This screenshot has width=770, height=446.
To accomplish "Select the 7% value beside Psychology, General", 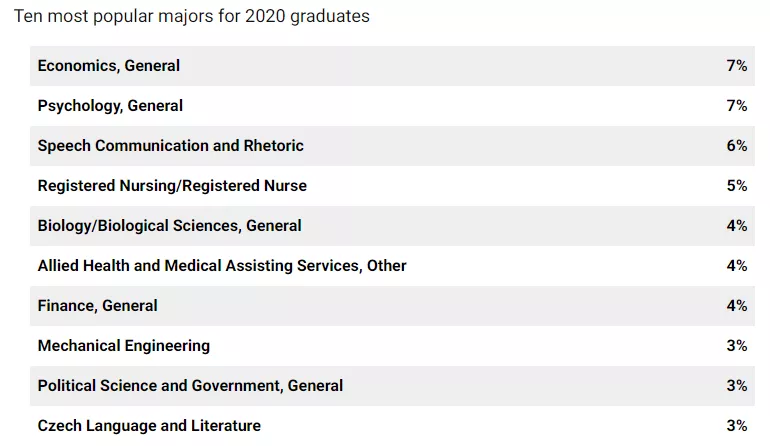I will tap(737, 106).
